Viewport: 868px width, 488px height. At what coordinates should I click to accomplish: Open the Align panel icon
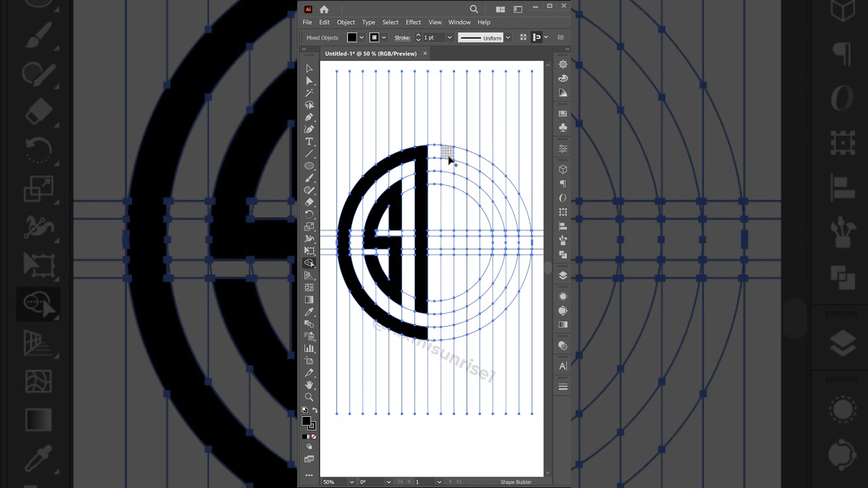tap(563, 226)
